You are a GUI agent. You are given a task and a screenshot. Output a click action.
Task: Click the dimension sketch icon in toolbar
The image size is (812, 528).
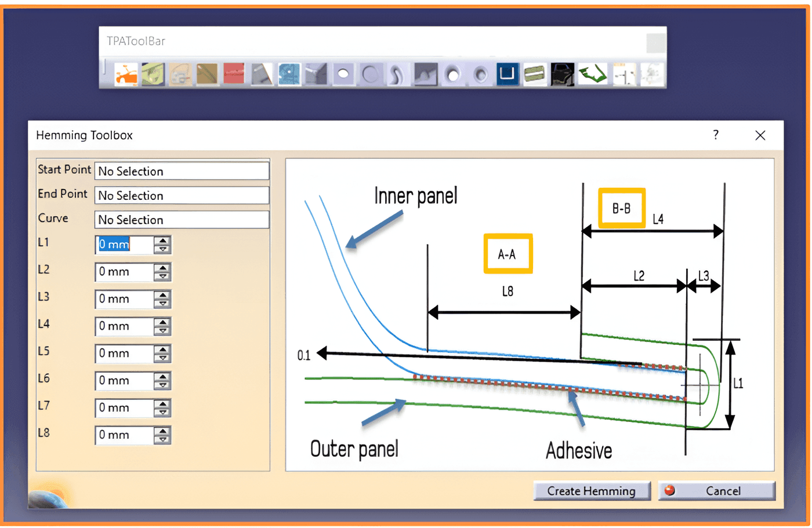coord(624,74)
